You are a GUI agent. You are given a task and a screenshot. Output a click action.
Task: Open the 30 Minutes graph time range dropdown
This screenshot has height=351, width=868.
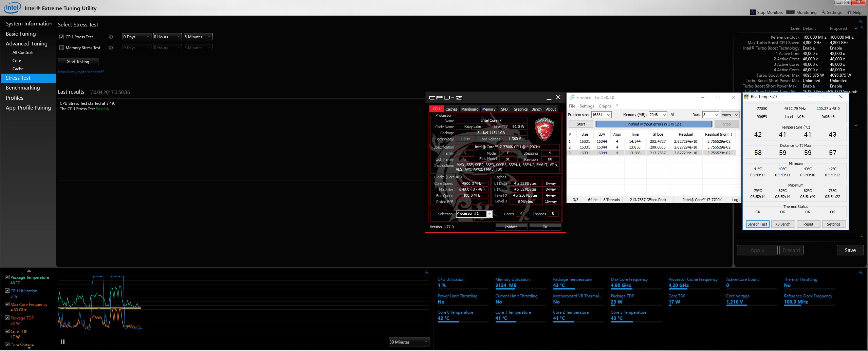click(x=409, y=342)
